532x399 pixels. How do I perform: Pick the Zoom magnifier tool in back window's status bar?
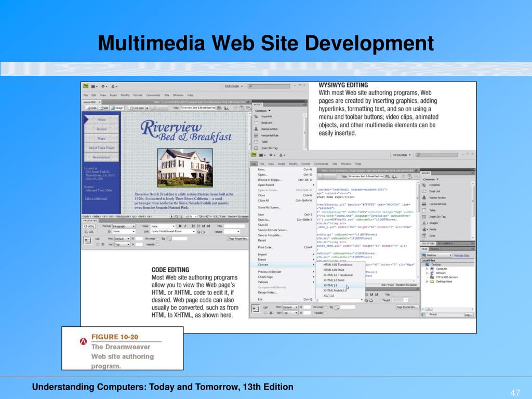pyautogui.click(x=181, y=217)
